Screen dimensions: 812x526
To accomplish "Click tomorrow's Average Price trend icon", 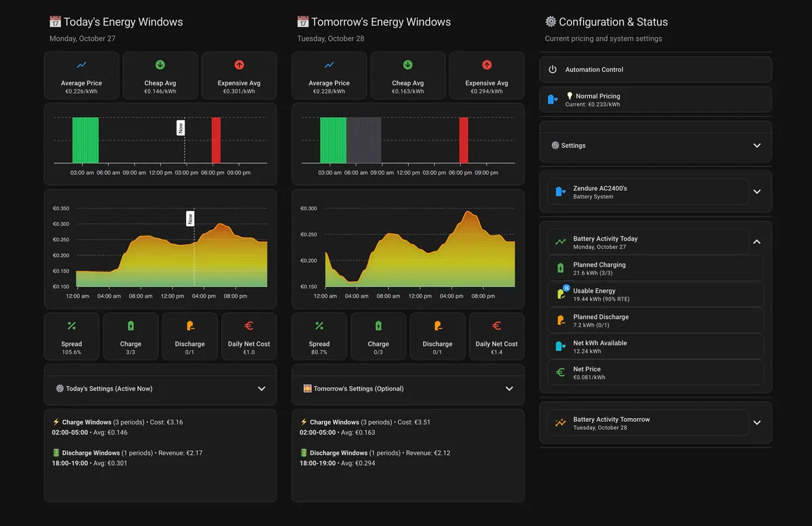I will (x=329, y=65).
